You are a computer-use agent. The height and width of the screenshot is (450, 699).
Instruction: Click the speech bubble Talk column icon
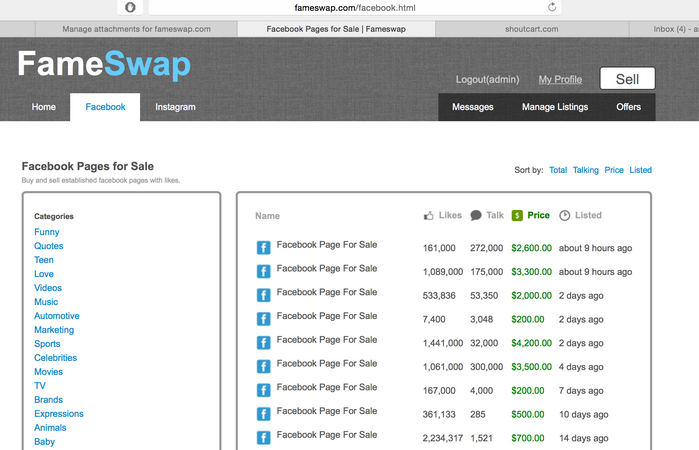tap(476, 215)
